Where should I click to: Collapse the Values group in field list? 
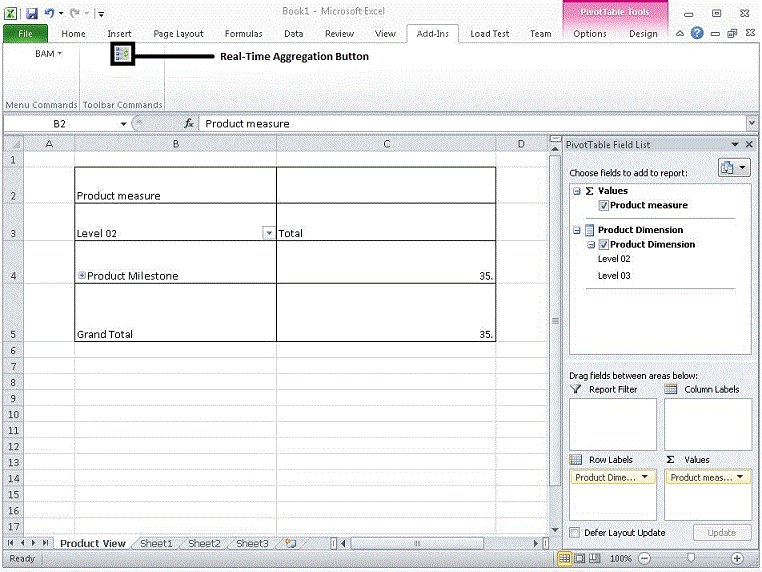[577, 191]
